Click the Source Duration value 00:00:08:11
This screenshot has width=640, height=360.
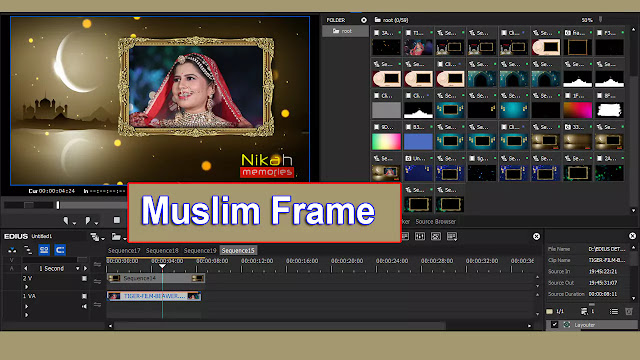tap(602, 294)
